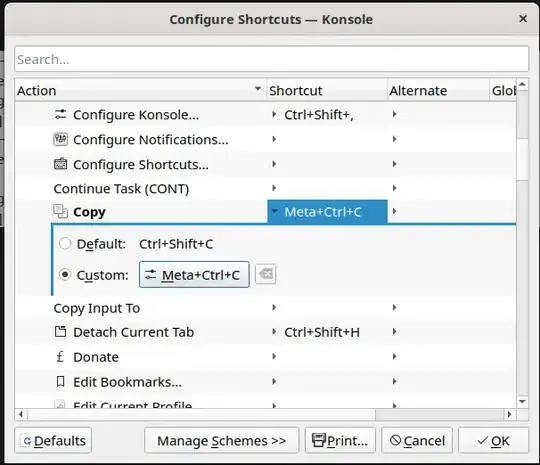Click the Copy action icon
Image resolution: width=540 pixels, height=465 pixels.
(x=60, y=211)
